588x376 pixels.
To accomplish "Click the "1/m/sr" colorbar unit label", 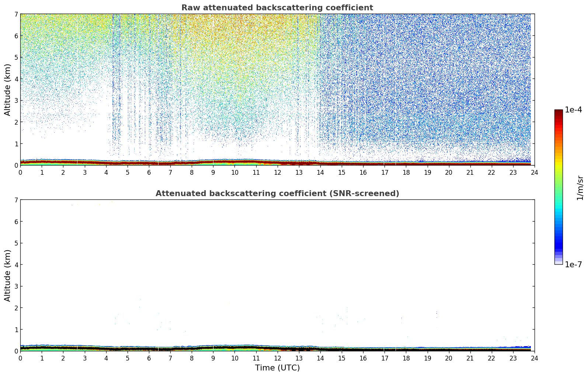I will click(x=580, y=188).
